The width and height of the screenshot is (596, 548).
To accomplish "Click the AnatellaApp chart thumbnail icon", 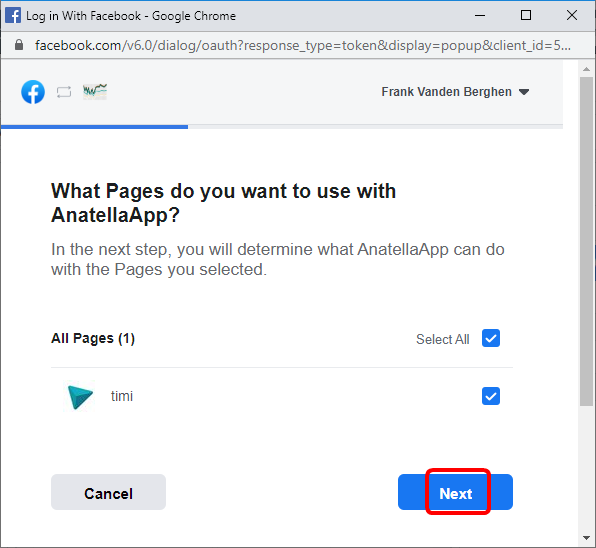I will [95, 92].
